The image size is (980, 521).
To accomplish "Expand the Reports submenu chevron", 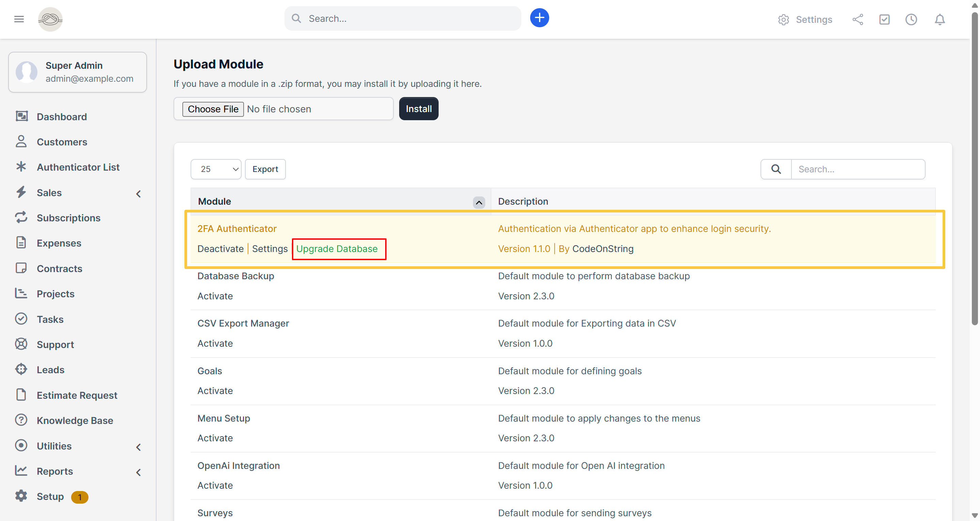I will click(138, 472).
